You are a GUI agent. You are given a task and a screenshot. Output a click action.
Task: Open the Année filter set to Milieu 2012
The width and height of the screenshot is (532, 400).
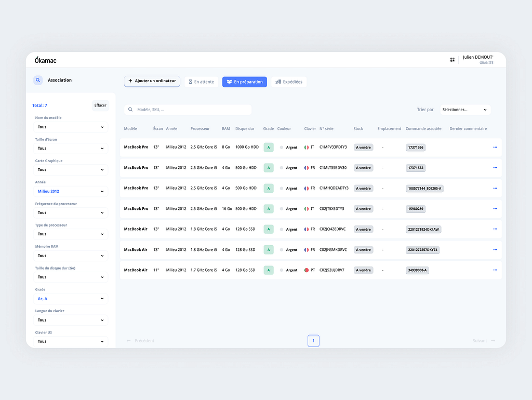pyautogui.click(x=71, y=191)
